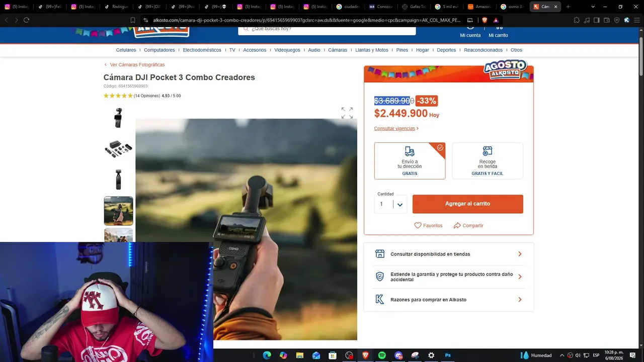This screenshot has width=644, height=362.
Task: Open Spotify from the taskbar
Action: point(382,355)
